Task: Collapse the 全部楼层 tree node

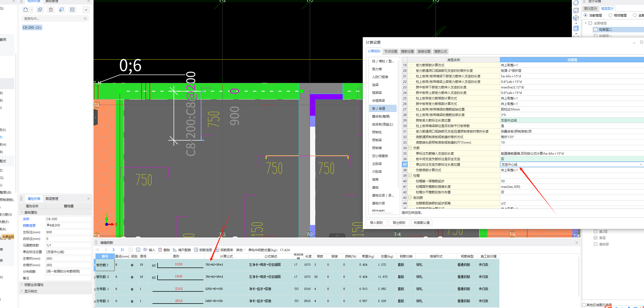Action: [585, 23]
